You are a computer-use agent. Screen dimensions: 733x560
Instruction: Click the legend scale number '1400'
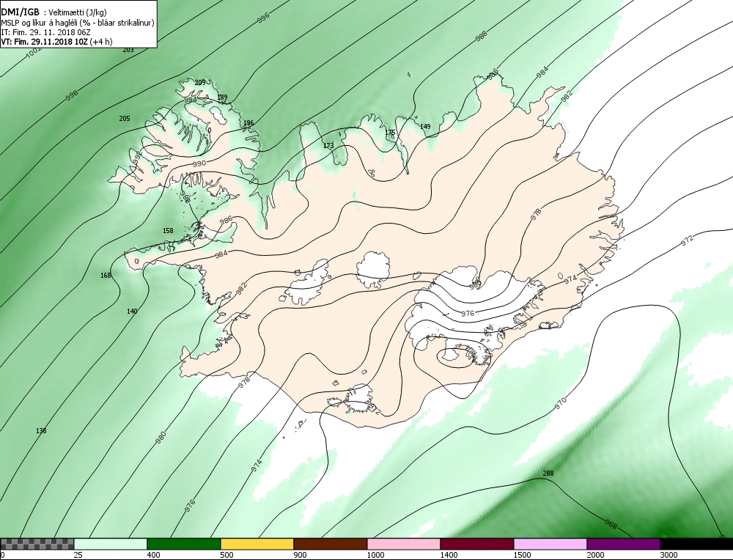pos(449,556)
